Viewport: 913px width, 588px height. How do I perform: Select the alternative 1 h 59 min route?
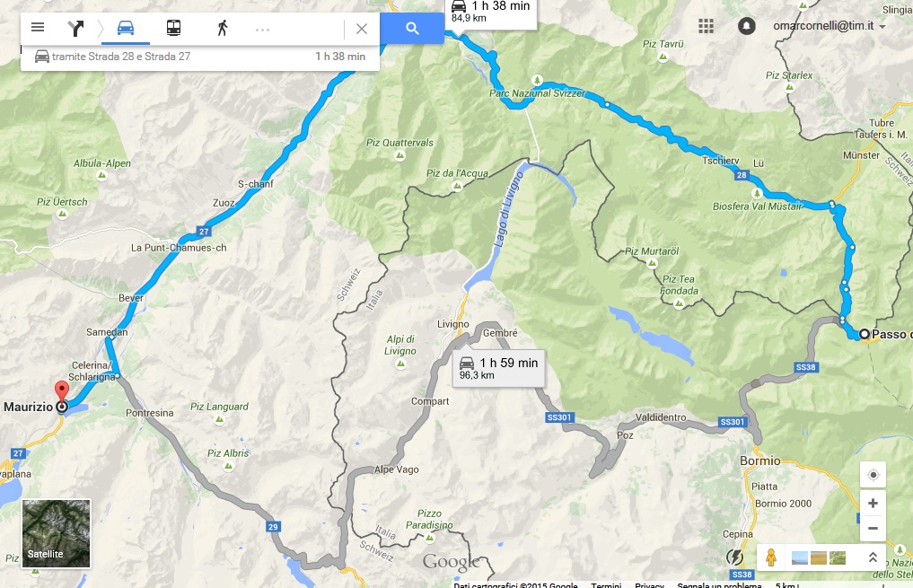click(499, 369)
